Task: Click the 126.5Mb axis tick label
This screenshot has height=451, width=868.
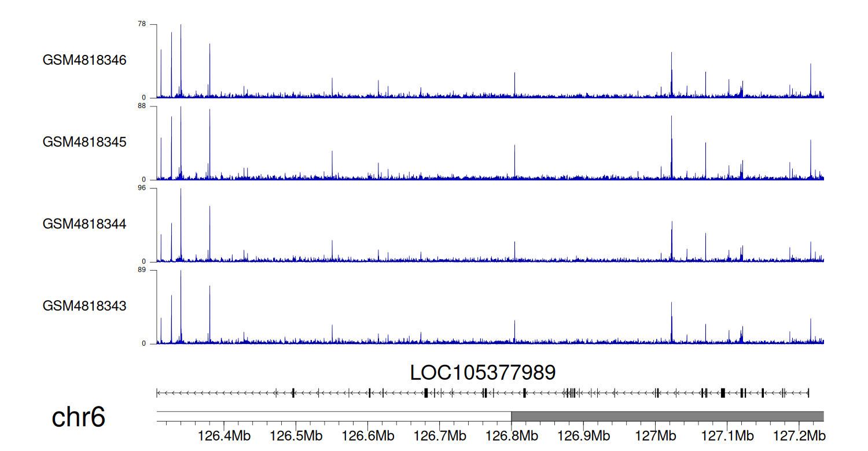Action: (296, 435)
